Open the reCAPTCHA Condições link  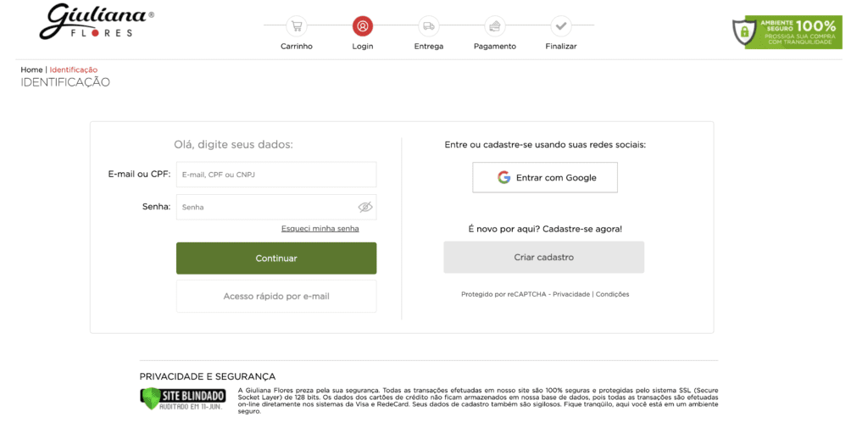pos(612,294)
